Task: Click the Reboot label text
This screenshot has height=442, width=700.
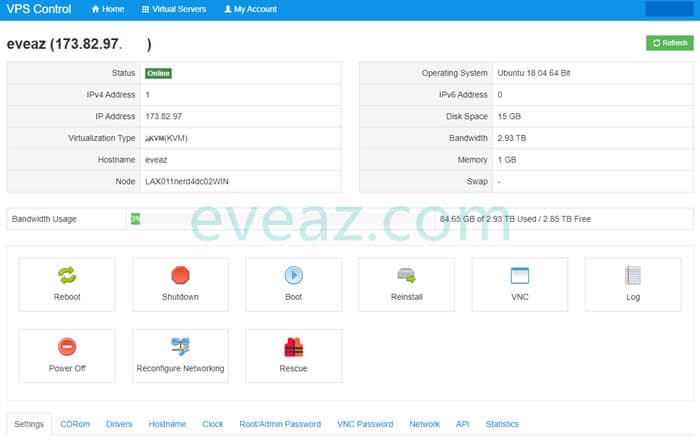Action: 67,297
